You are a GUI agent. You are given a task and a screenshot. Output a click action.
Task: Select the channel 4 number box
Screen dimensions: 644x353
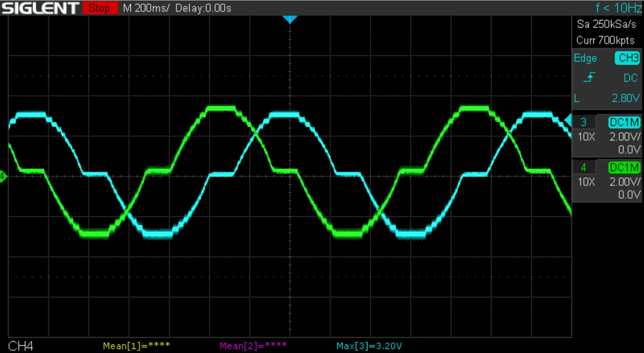click(x=583, y=167)
